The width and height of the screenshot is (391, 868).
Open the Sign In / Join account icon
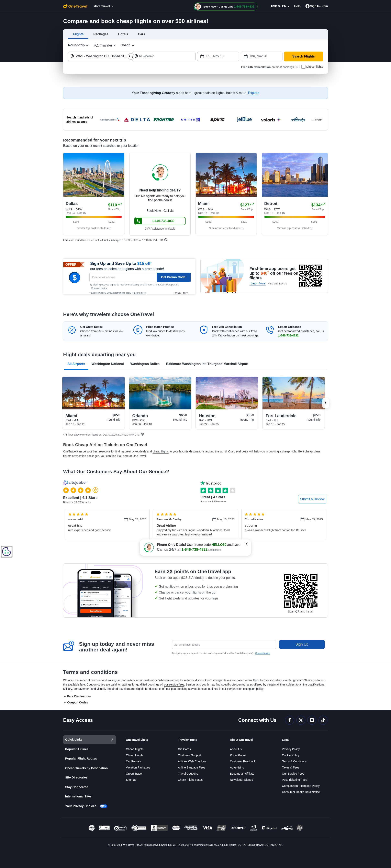point(307,6)
